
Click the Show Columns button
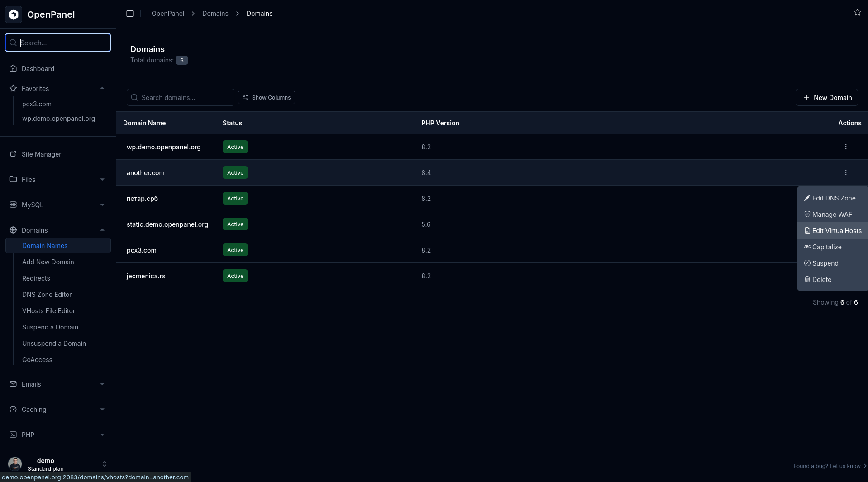point(267,97)
